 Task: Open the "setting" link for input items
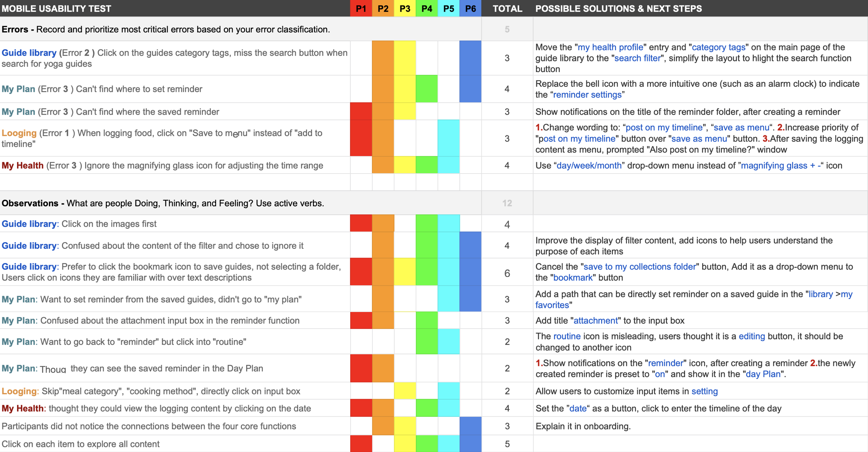pyautogui.click(x=704, y=391)
